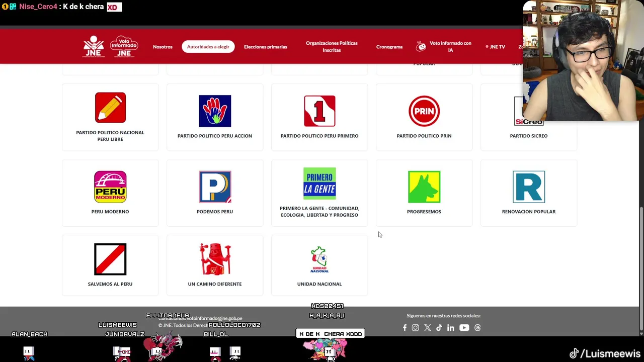This screenshot has height=362, width=644.
Task: Select the Renovacion Popular R logo
Action: pyautogui.click(x=529, y=187)
